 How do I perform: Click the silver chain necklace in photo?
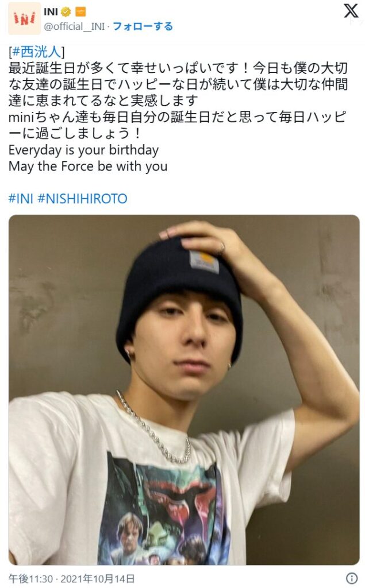pyautogui.click(x=154, y=427)
